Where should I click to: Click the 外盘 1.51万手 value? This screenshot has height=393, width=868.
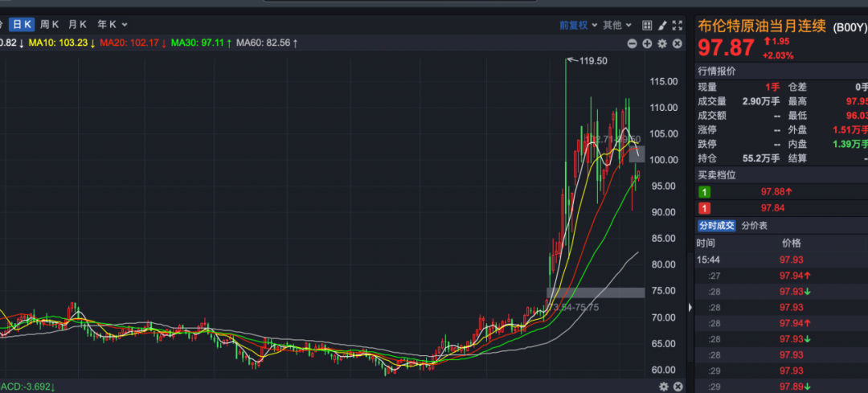(850, 130)
